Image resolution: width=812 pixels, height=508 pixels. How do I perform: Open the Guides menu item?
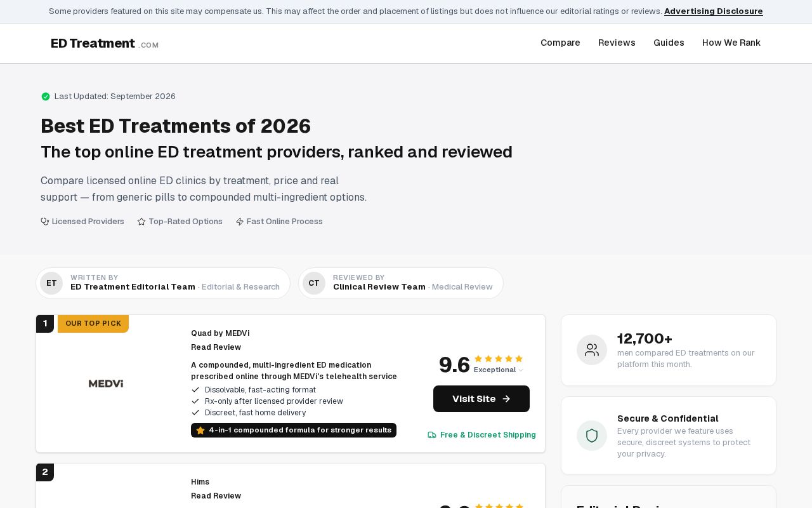coord(669,43)
